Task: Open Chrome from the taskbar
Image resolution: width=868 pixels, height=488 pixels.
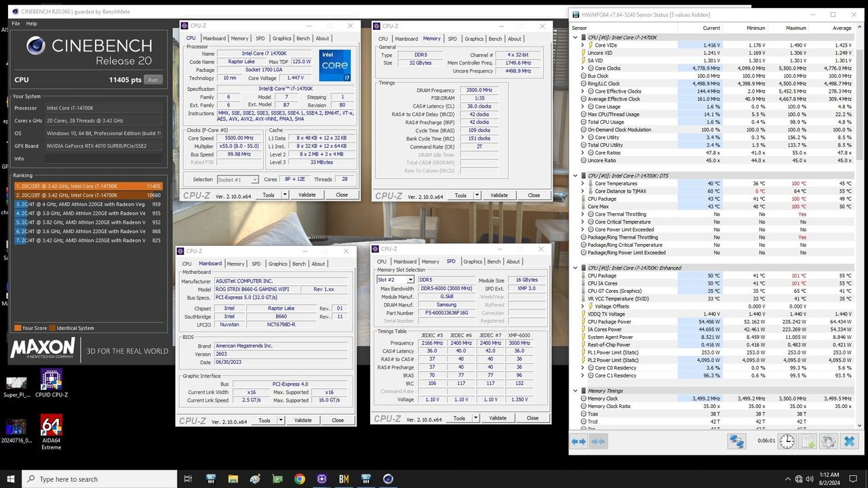Action: tap(298, 479)
